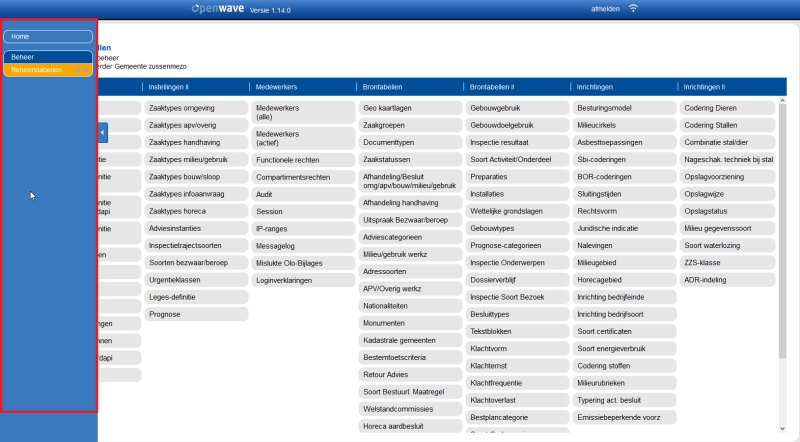Open the Beheer sidebar section
The image size is (800, 442).
point(48,57)
